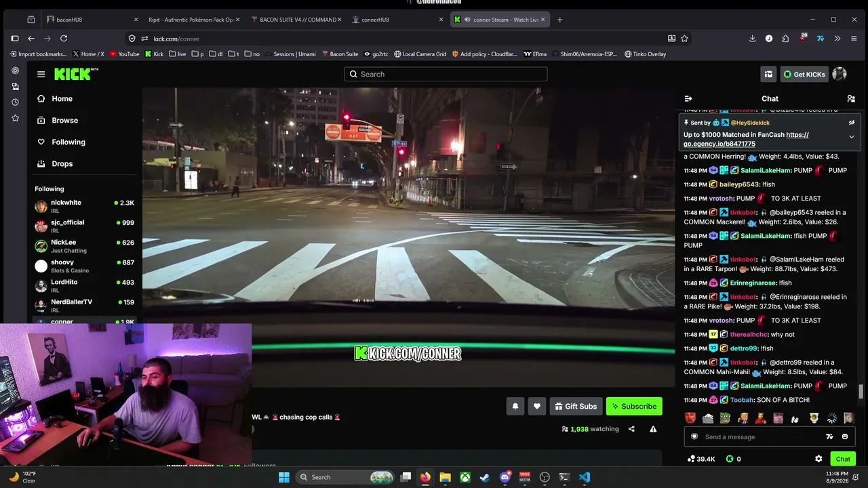Open the Tinko Overlay bookmark
Screen dimensions: 868x488
tap(645, 54)
